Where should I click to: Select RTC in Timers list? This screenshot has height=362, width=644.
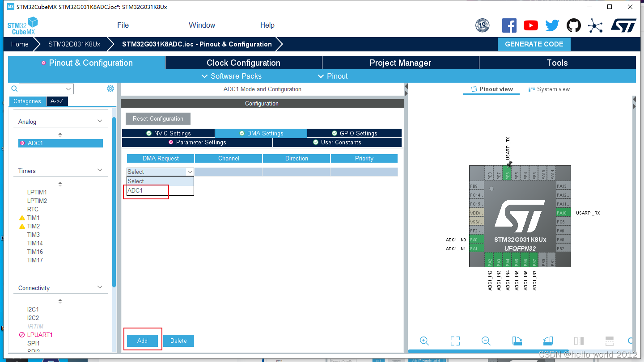(33, 209)
